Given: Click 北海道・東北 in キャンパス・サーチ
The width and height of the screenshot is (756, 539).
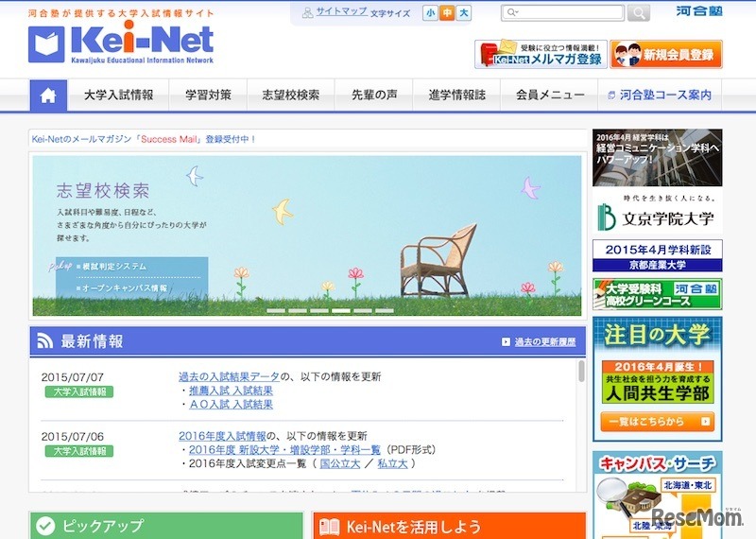Looking at the screenshot, I should coord(688,485).
